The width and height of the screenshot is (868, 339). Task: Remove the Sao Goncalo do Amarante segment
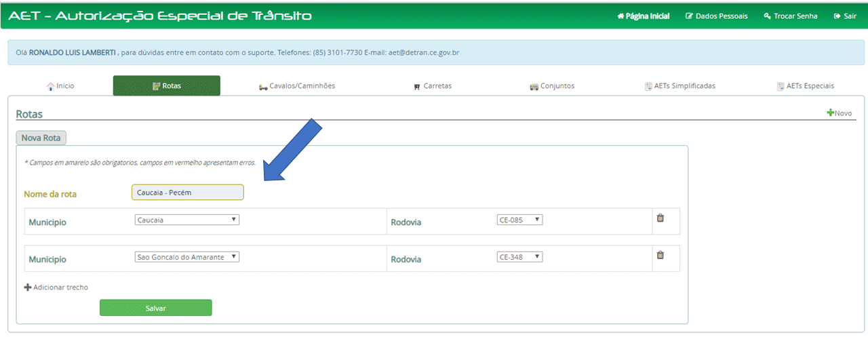click(x=660, y=256)
